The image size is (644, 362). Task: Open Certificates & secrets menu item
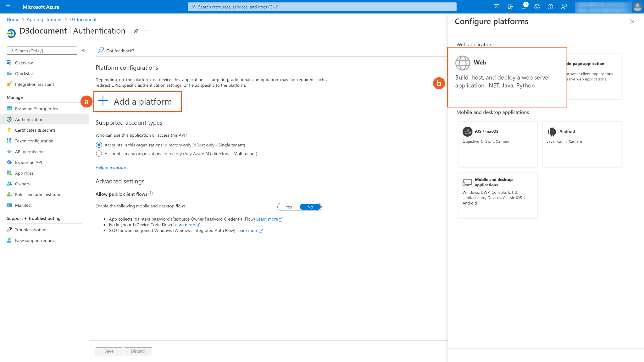(x=35, y=130)
